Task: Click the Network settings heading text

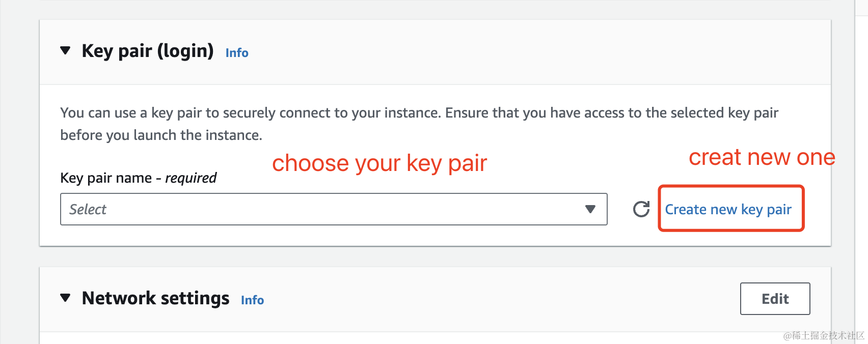Action: (x=156, y=298)
